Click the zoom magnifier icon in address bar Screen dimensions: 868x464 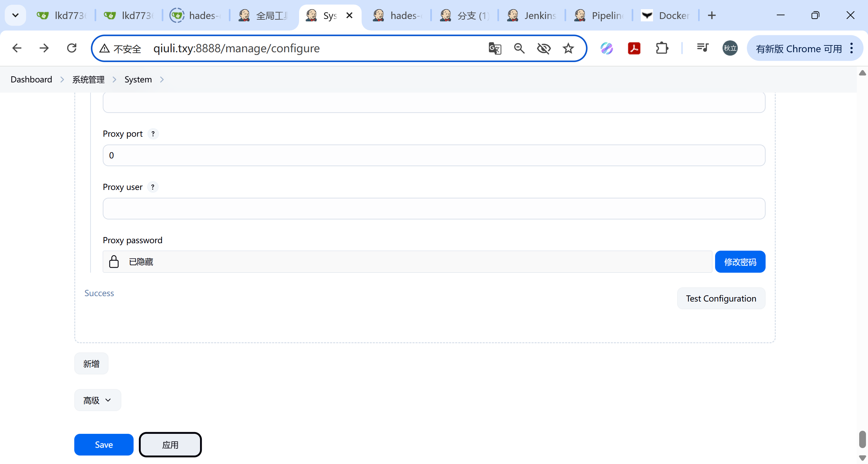519,49
